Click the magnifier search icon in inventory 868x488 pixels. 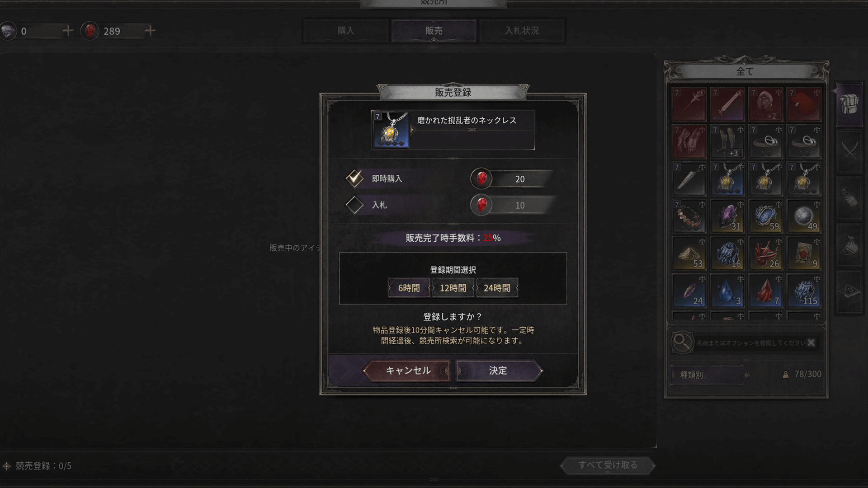click(682, 343)
